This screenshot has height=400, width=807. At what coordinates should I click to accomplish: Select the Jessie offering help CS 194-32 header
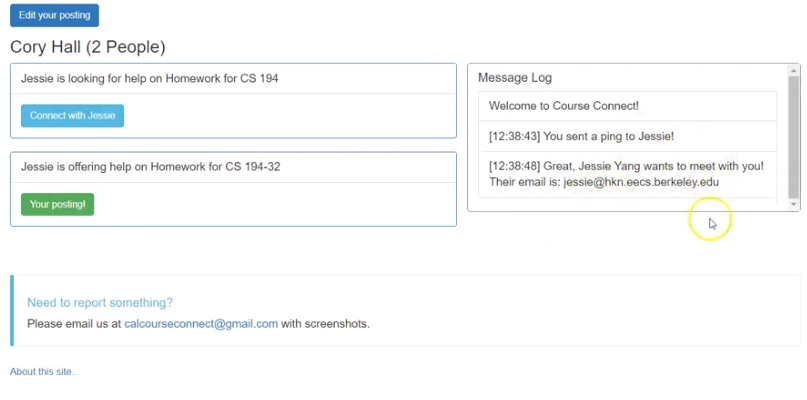[150, 167]
